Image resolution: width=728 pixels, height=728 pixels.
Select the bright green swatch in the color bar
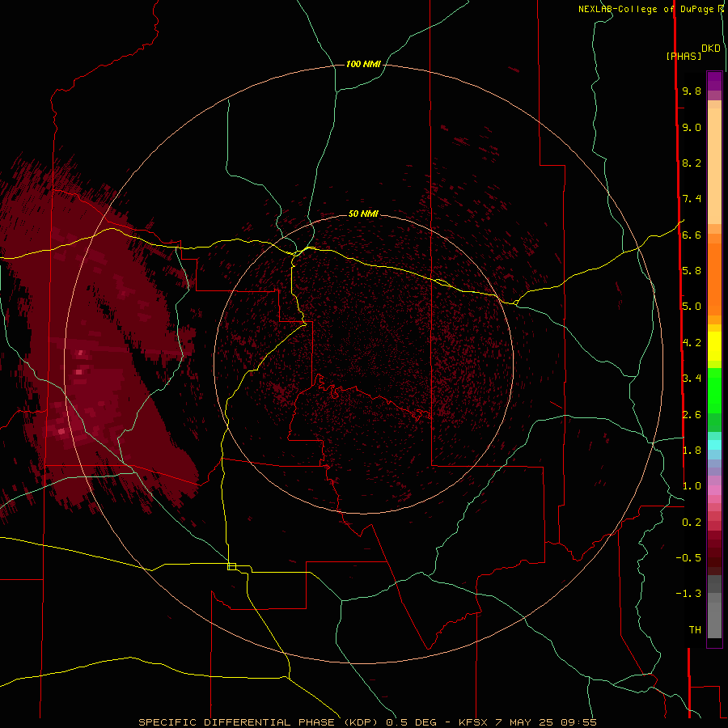(x=714, y=391)
